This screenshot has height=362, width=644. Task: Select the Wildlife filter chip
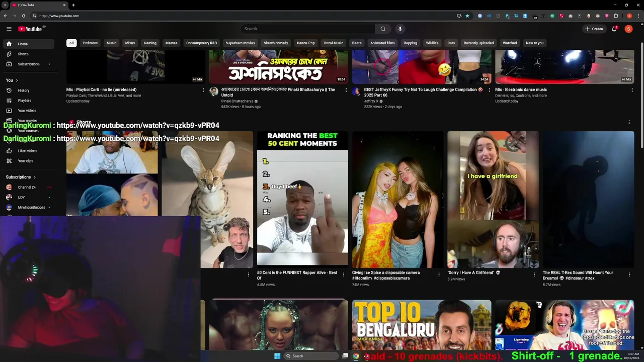pyautogui.click(x=432, y=43)
